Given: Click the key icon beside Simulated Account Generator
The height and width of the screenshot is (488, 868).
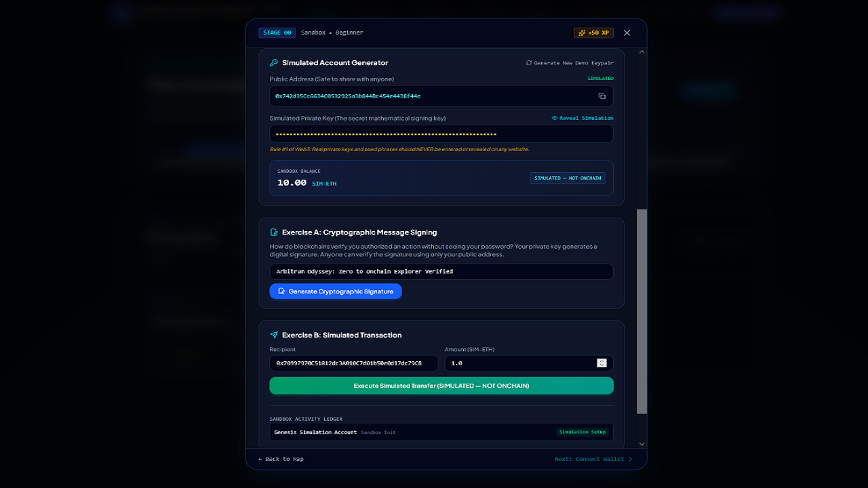Looking at the screenshot, I should click(x=274, y=62).
